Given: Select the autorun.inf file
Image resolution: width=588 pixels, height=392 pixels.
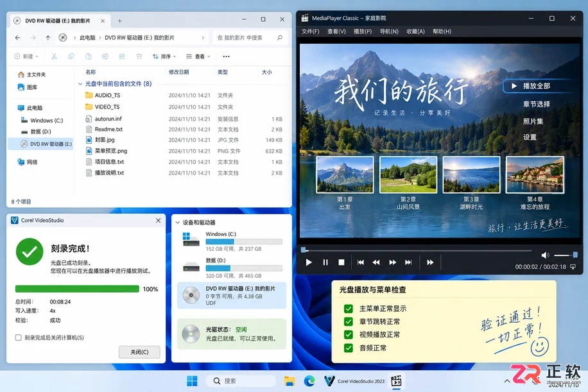Looking at the screenshot, I should (108, 119).
